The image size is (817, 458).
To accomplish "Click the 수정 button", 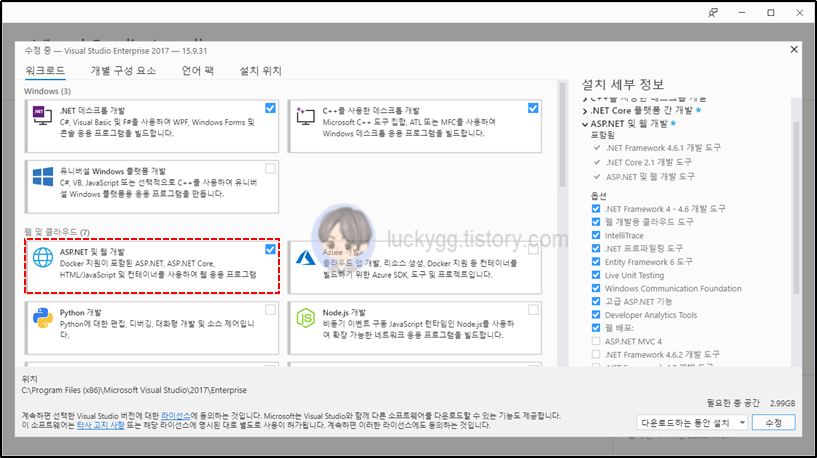I will 774,423.
